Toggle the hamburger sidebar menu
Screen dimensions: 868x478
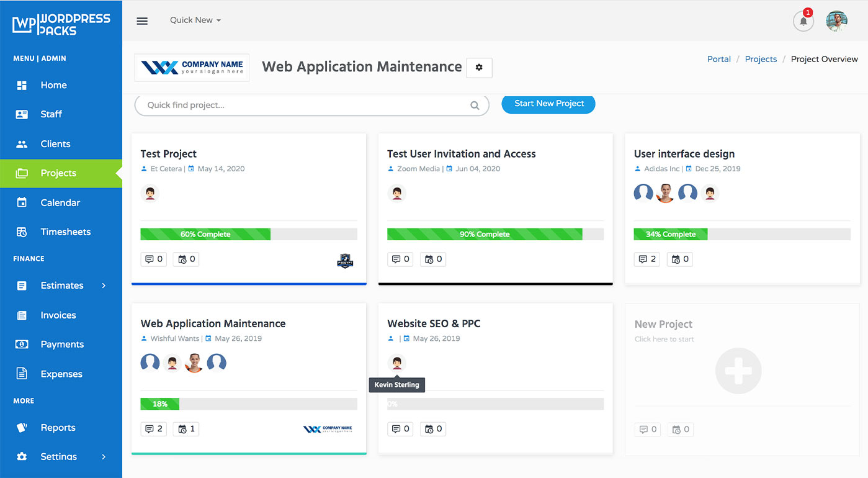[142, 21]
